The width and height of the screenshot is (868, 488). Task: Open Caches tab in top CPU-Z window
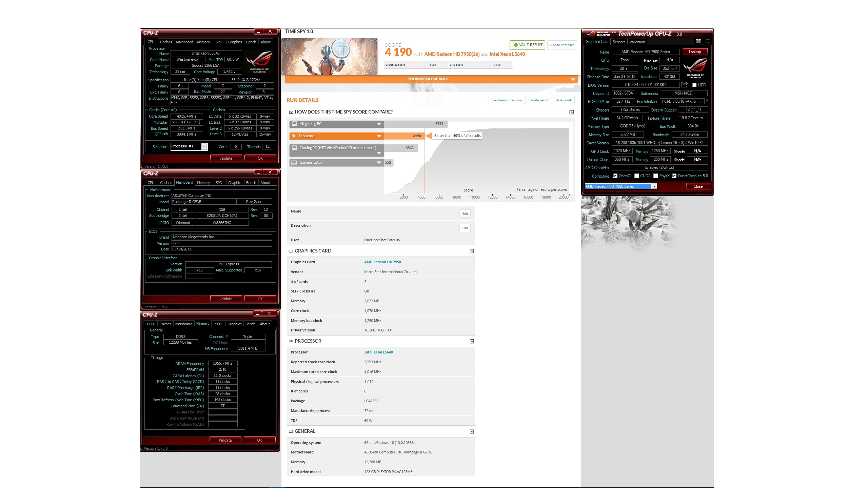(x=166, y=42)
